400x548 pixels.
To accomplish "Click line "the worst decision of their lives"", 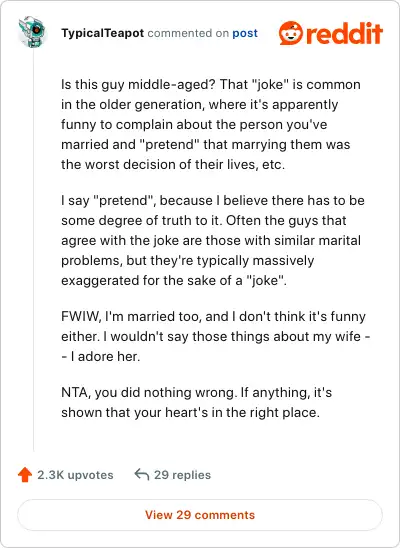I will click(x=173, y=165).
